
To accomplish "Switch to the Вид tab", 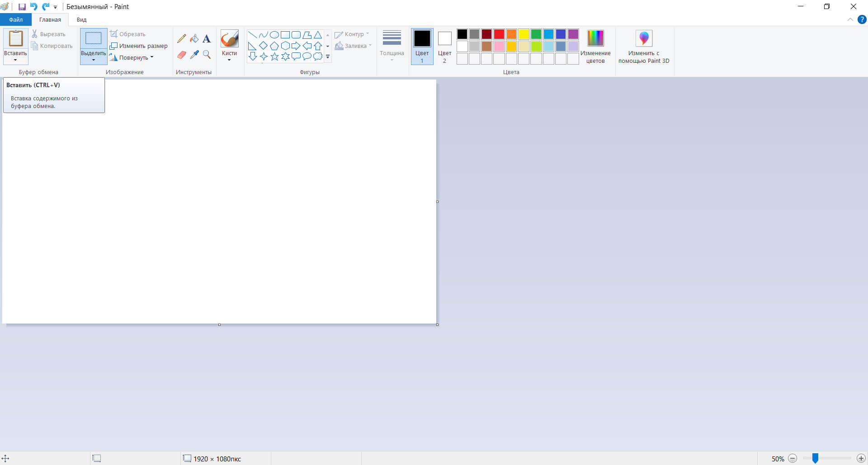I will coord(81,19).
